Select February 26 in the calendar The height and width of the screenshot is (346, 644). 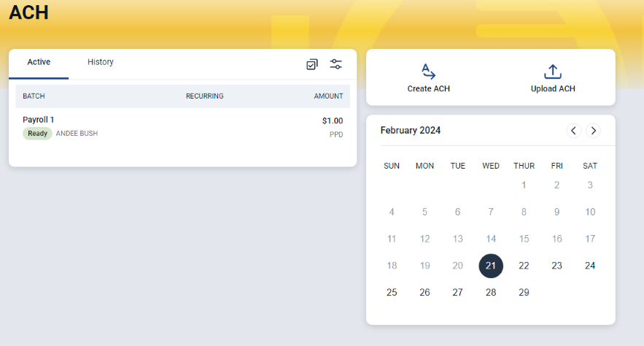point(424,293)
